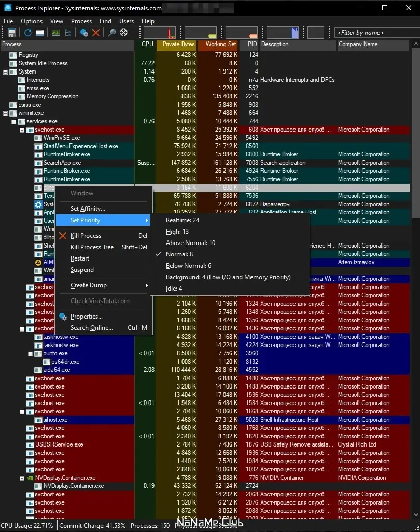
Task: Set priority to Below Normal: 6
Action: point(230,266)
